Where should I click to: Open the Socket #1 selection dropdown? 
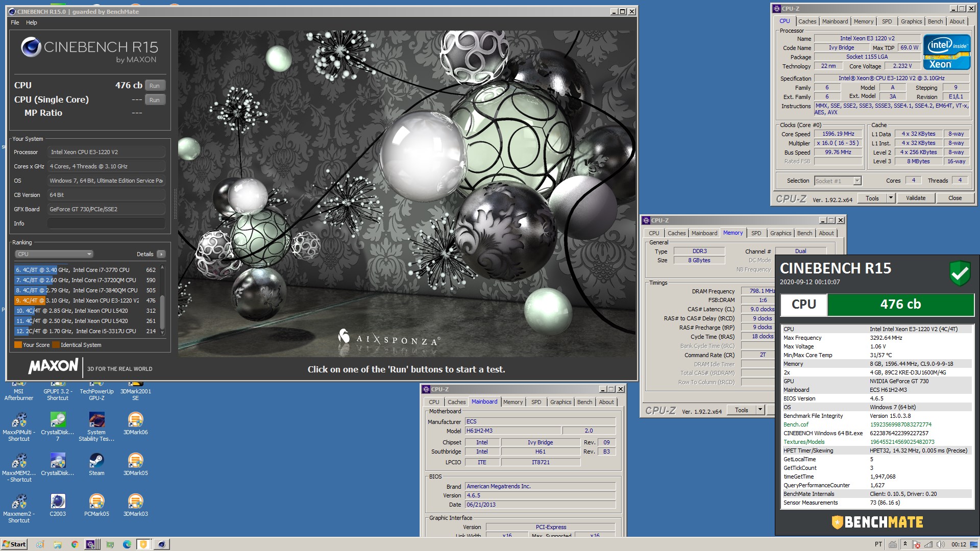838,181
